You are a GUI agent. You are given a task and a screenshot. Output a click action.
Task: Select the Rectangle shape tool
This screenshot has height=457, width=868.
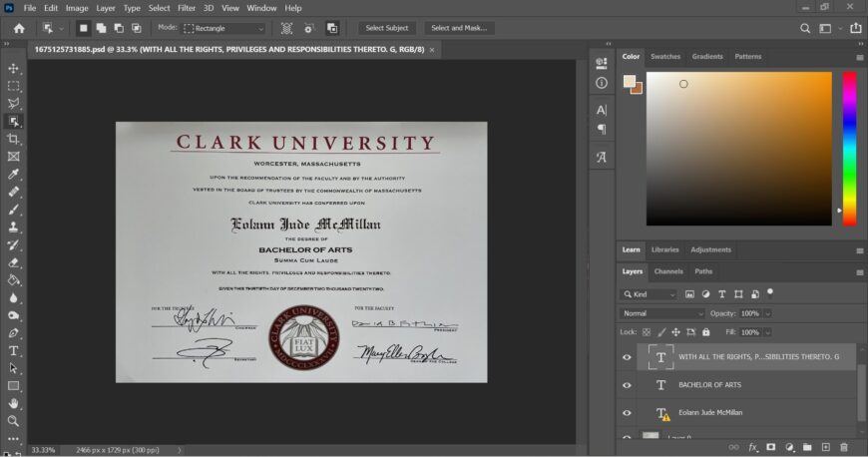13,386
